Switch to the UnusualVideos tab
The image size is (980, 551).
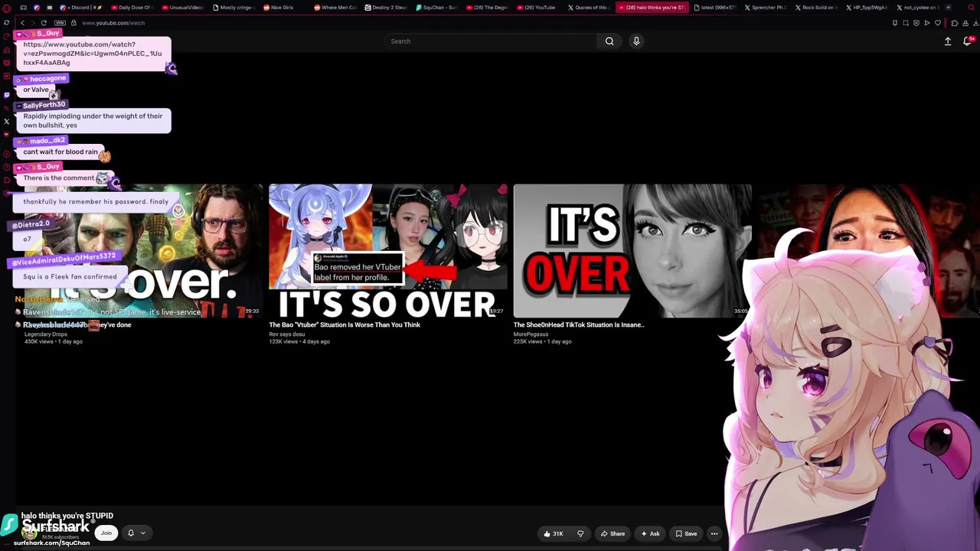tap(182, 8)
